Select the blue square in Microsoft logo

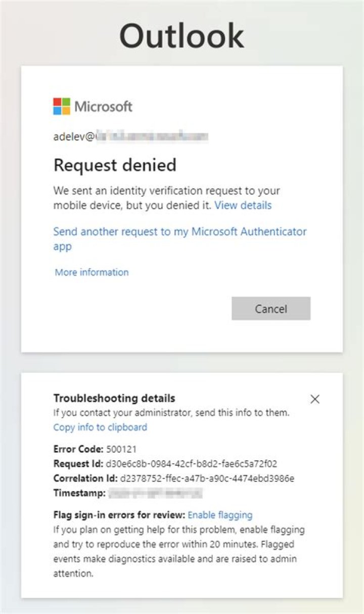tap(56, 112)
